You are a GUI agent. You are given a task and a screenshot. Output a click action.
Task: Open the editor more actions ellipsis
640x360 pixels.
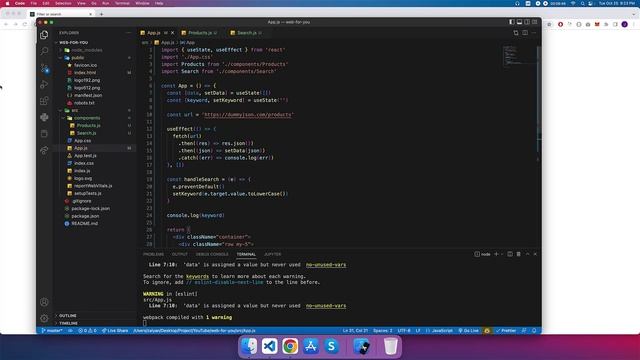coord(534,33)
